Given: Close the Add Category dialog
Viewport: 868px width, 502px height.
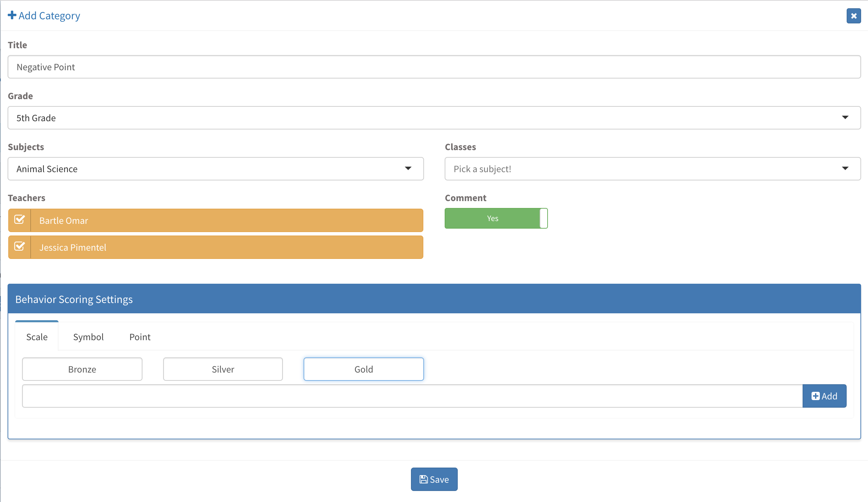Looking at the screenshot, I should [x=853, y=16].
